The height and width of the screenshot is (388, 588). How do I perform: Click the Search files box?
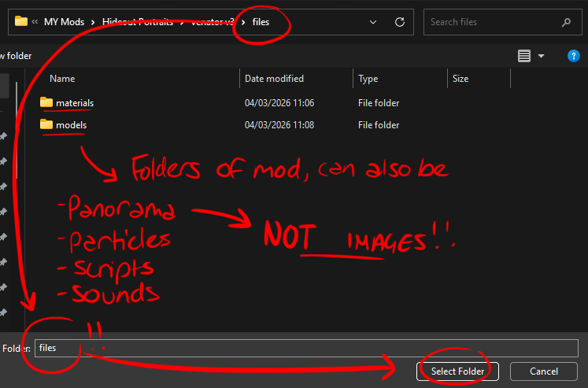point(502,22)
